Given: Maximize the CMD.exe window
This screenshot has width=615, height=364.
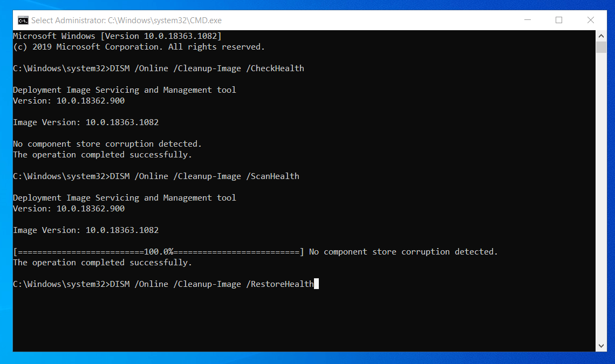Looking at the screenshot, I should (559, 20).
